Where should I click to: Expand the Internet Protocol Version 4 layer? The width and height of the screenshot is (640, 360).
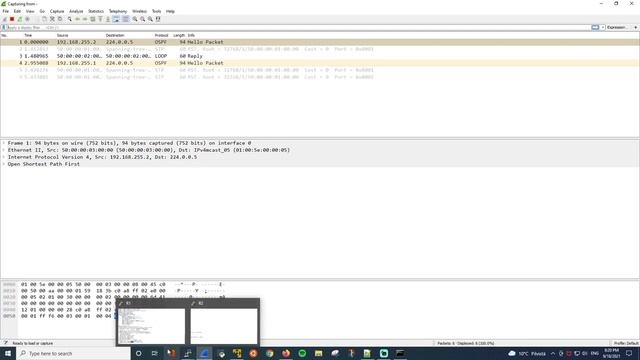[4, 157]
